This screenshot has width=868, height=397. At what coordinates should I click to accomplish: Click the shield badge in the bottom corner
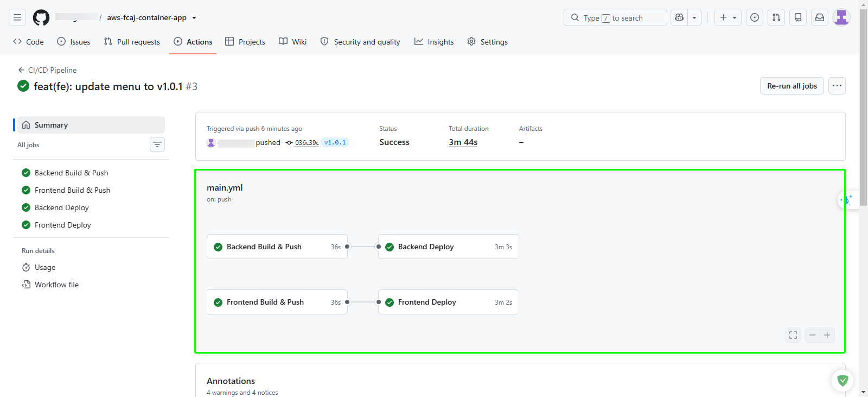(843, 381)
